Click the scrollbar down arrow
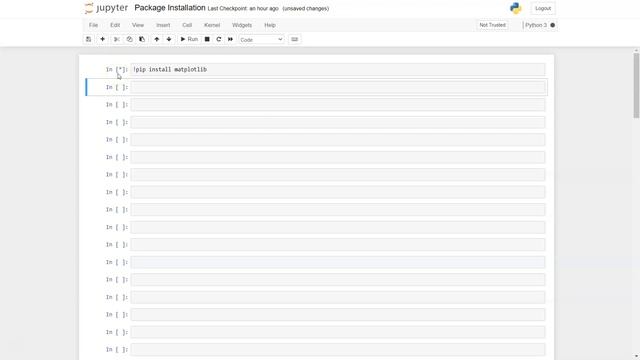The image size is (640, 360). [x=636, y=356]
